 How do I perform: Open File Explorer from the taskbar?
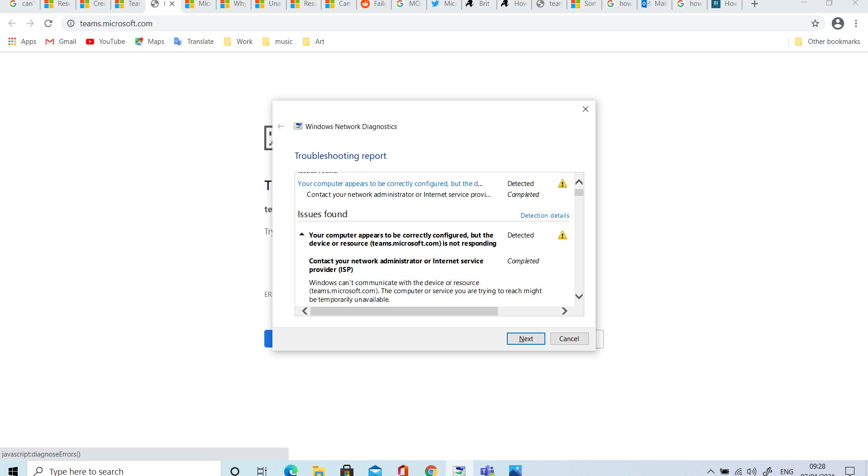(x=319, y=471)
